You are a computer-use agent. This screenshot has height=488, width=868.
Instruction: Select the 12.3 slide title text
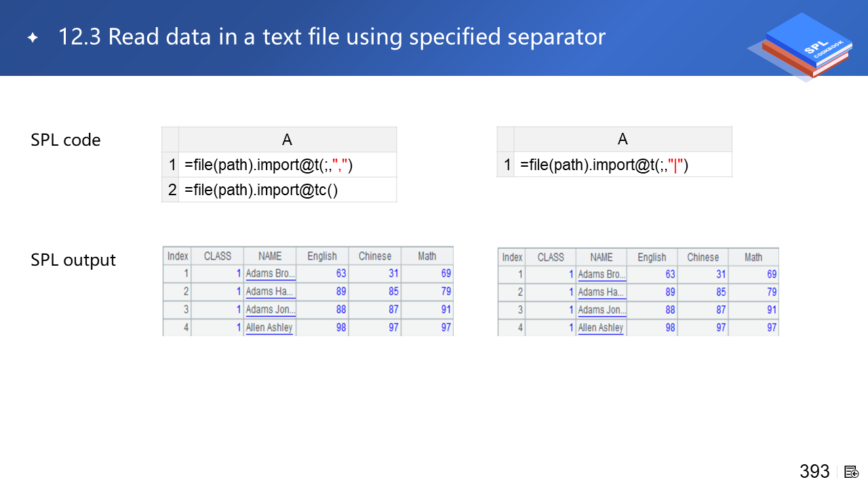[332, 37]
